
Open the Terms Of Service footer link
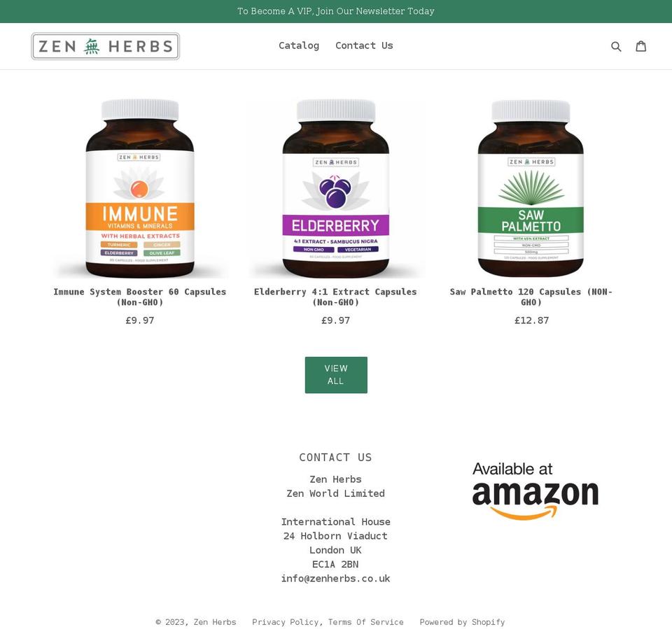click(x=365, y=622)
